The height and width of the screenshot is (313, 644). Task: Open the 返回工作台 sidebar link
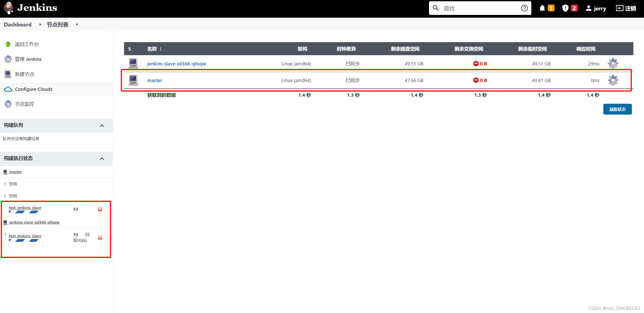click(27, 44)
